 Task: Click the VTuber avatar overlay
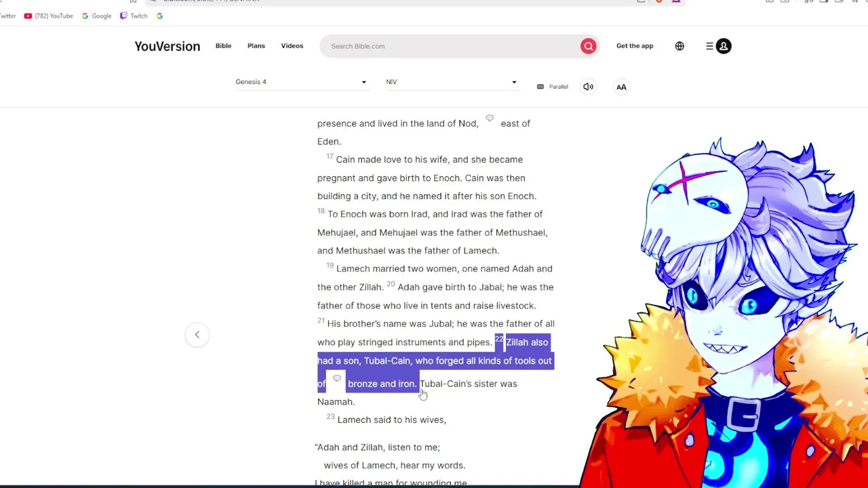(x=726, y=312)
